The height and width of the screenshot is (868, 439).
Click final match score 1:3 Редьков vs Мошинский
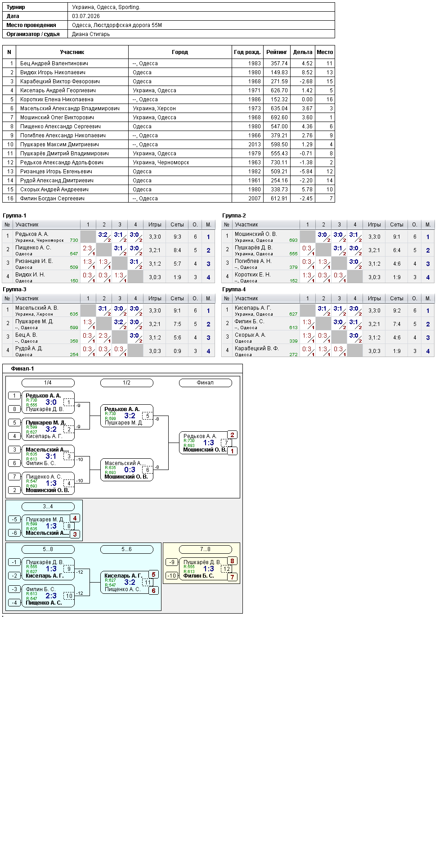pyautogui.click(x=209, y=443)
